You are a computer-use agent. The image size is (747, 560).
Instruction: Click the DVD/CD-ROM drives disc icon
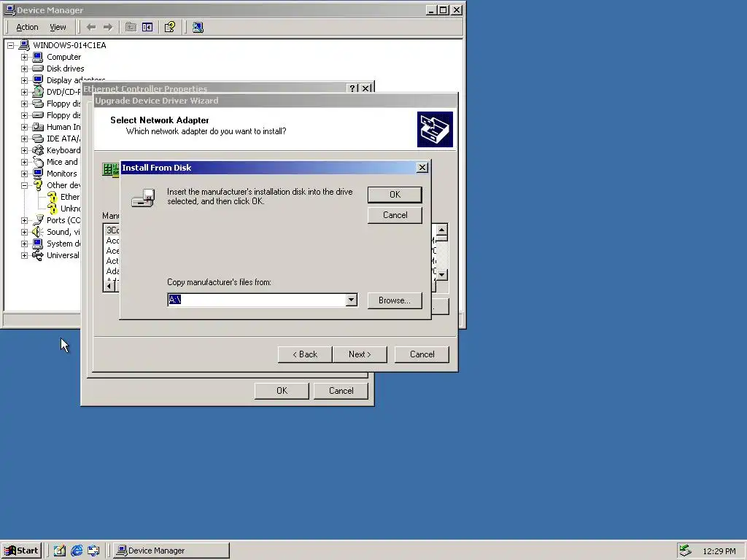click(x=38, y=92)
